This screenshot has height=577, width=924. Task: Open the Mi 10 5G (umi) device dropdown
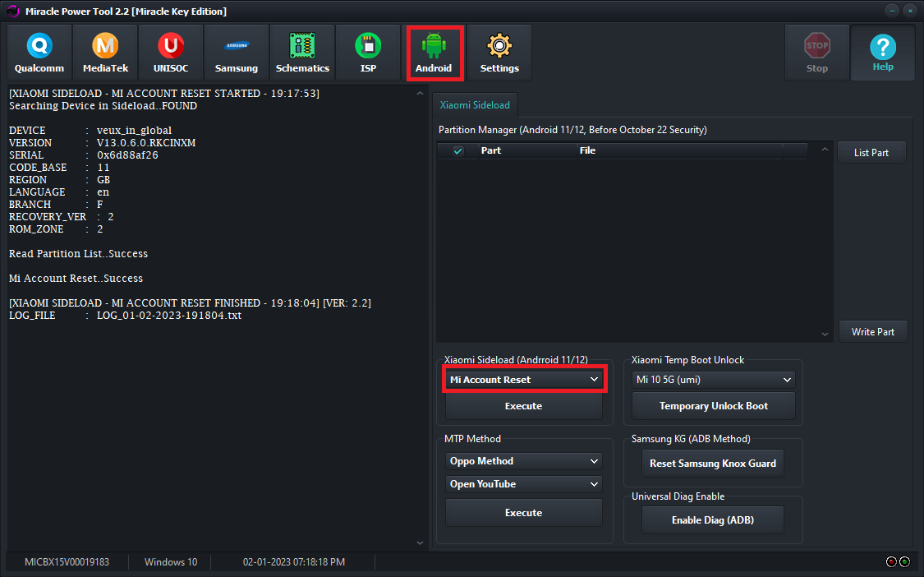tap(713, 380)
